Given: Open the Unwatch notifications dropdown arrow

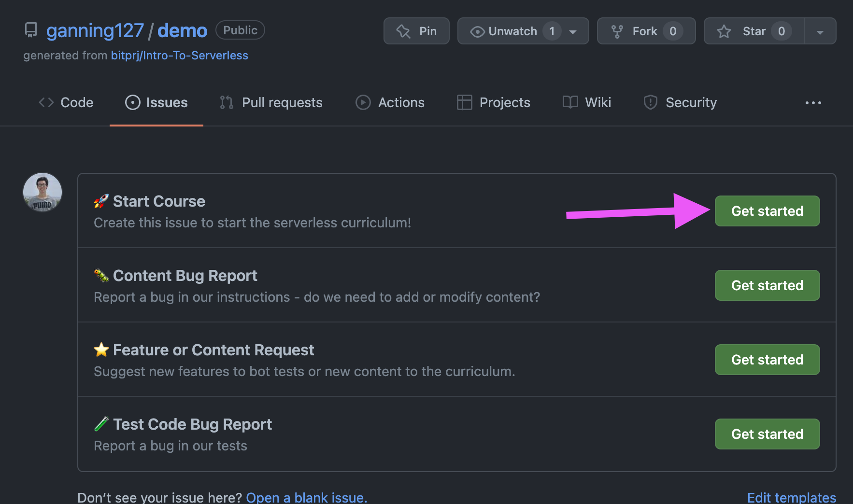Looking at the screenshot, I should tap(573, 32).
